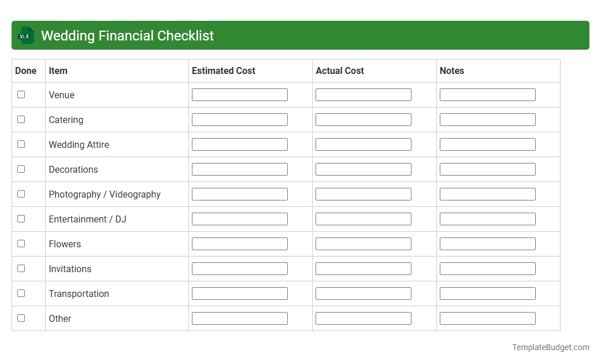Click the Estimated Cost field for Venue
The width and height of the screenshot is (601, 364).
coord(239,94)
